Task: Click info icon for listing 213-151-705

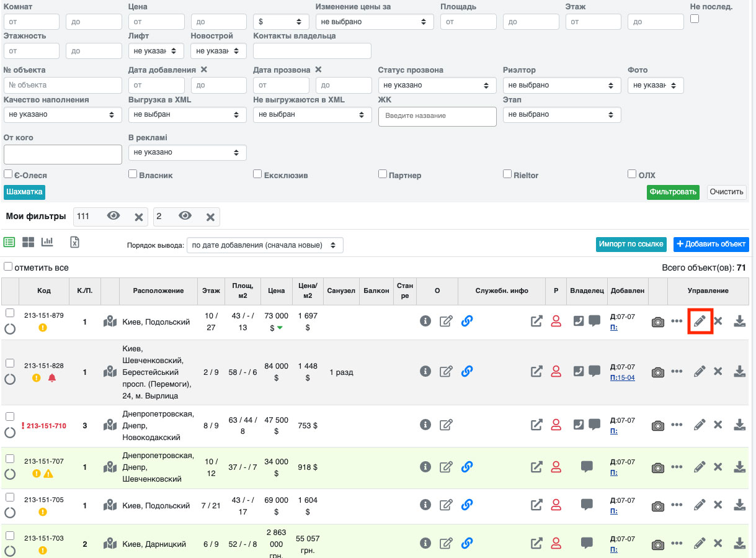Action: [425, 505]
